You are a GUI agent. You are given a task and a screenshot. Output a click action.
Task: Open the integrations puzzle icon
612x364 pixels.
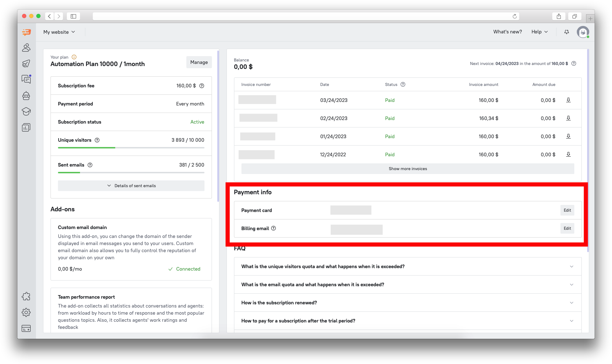26,297
